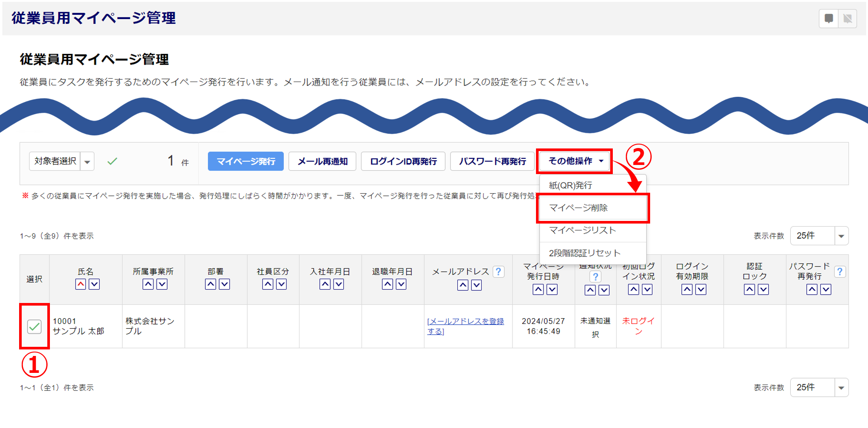Sort 認証ロック column ascending
This screenshot has height=428, width=868.
pos(750,290)
